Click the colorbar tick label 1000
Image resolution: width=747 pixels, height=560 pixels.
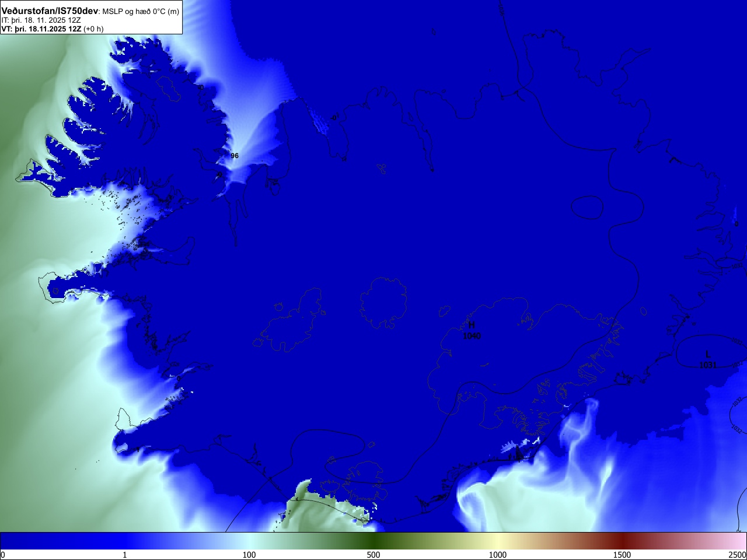tap(498, 555)
